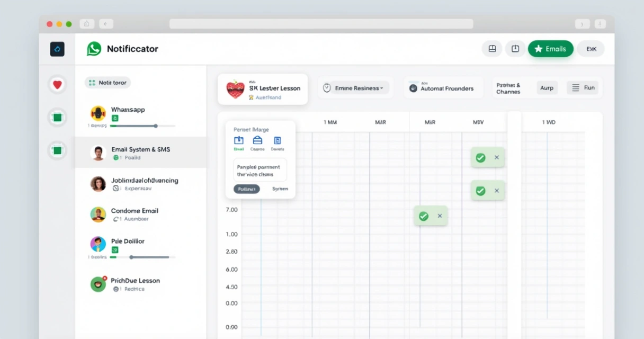
Task: Open the Run list menu
Action: (583, 88)
